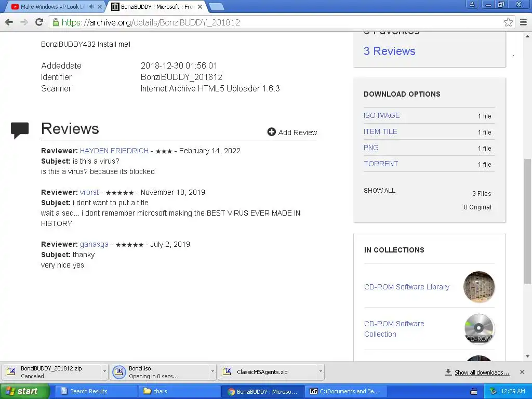Click the CD-ROM disc collection thumbnail
The height and width of the screenshot is (399, 532).
(x=478, y=329)
